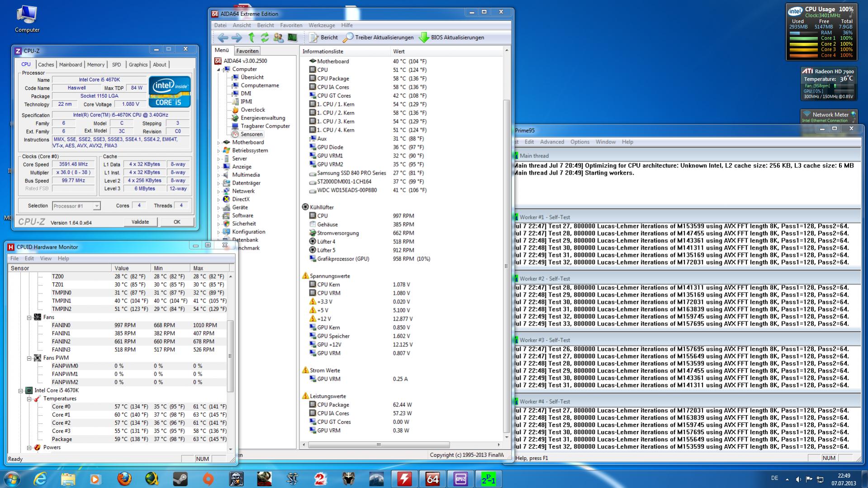Screen dimensions: 868x488
Task: Go forward in AIDA64 navigation
Action: click(x=237, y=38)
